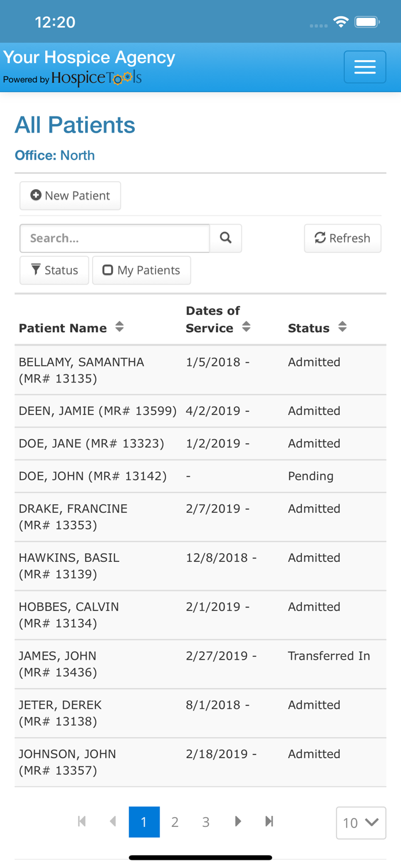Click the Refresh circular arrows icon
The image size is (401, 868).
click(x=319, y=238)
